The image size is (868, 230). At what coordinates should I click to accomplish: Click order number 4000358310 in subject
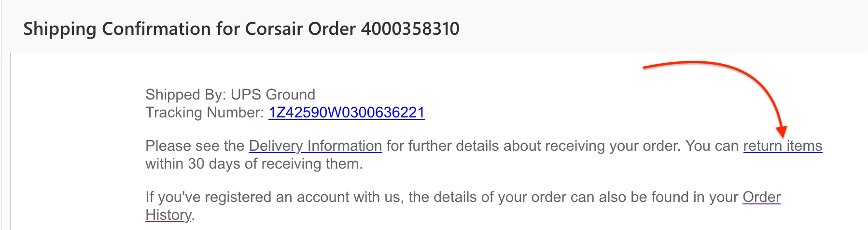pos(410,29)
